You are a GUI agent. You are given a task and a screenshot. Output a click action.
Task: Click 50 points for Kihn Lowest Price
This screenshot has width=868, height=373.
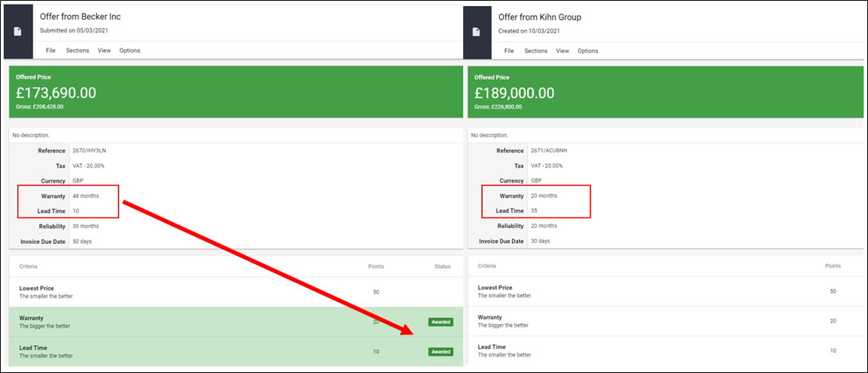click(x=833, y=291)
